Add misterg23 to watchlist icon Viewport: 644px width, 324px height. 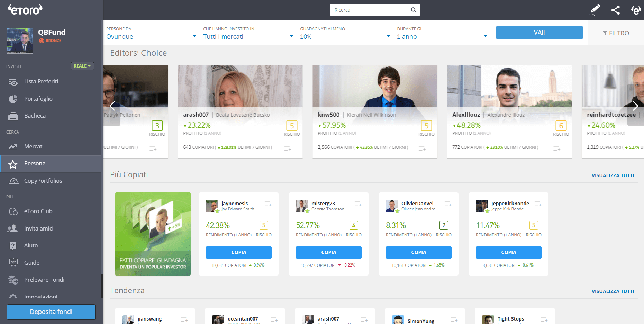click(358, 204)
